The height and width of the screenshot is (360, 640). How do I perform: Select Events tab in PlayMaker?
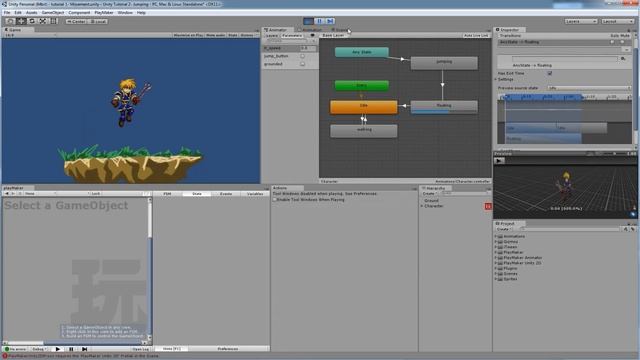pos(226,194)
